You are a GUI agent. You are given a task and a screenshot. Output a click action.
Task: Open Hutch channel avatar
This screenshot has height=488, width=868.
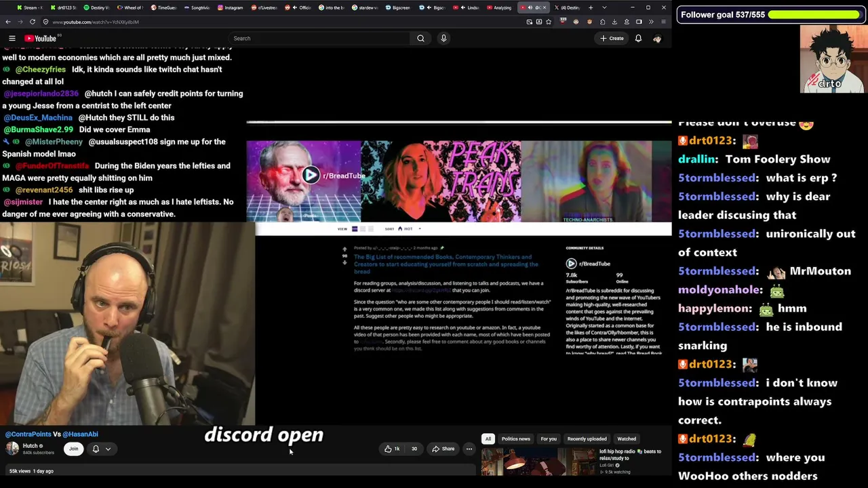[x=12, y=448]
